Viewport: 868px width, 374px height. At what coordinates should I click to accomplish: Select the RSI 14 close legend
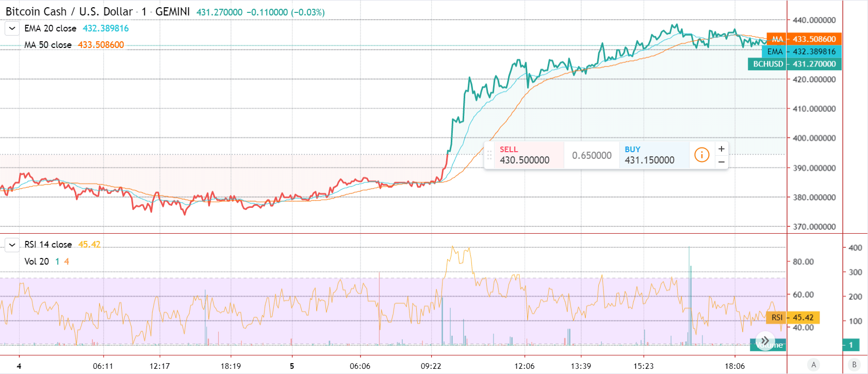(x=48, y=245)
